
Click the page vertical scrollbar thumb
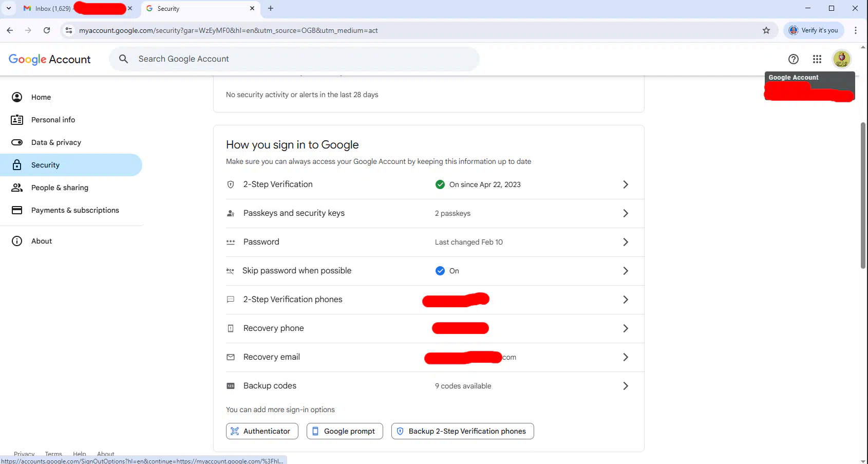pyautogui.click(x=863, y=195)
